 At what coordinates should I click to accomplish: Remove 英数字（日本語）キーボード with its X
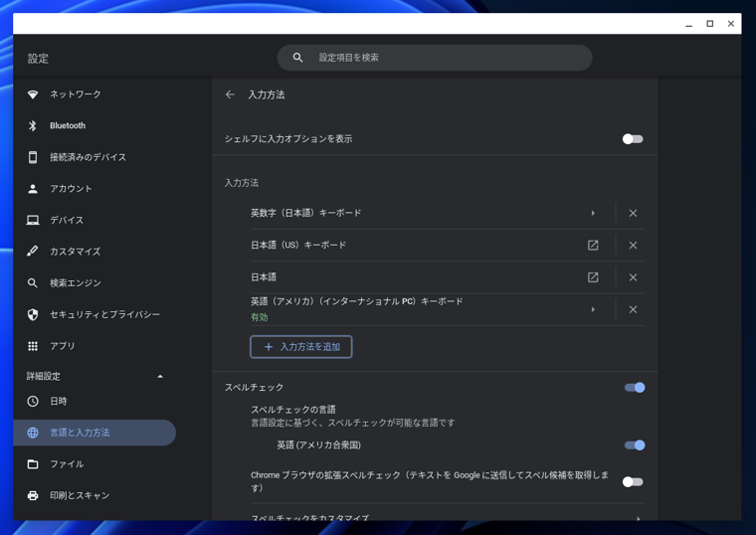click(633, 213)
